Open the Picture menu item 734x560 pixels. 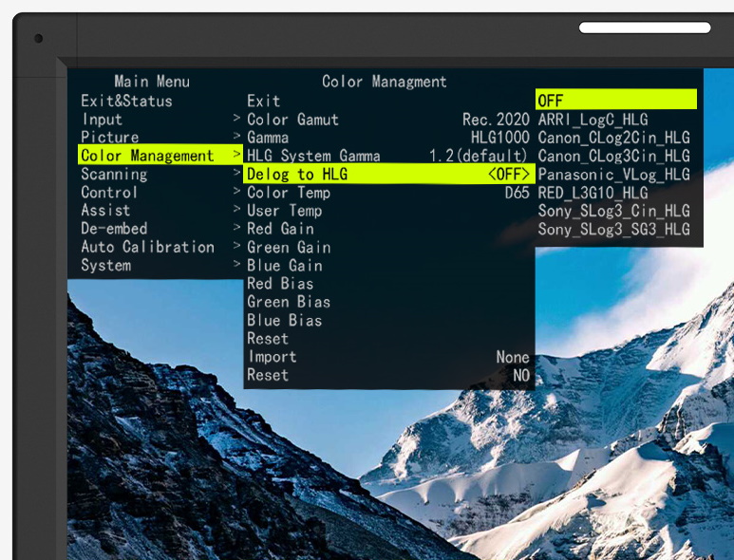109,137
